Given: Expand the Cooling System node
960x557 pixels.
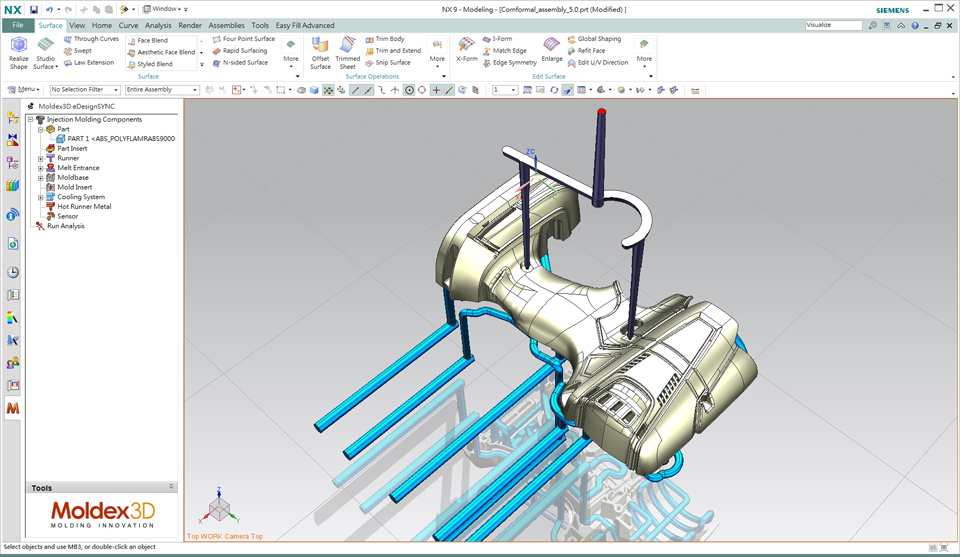Looking at the screenshot, I should 41,197.
